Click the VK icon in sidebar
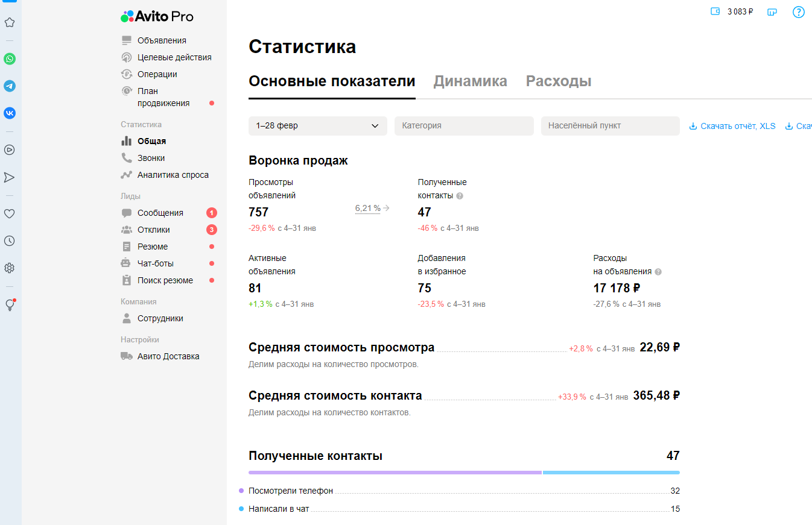This screenshot has width=812, height=525. pyautogui.click(x=10, y=113)
